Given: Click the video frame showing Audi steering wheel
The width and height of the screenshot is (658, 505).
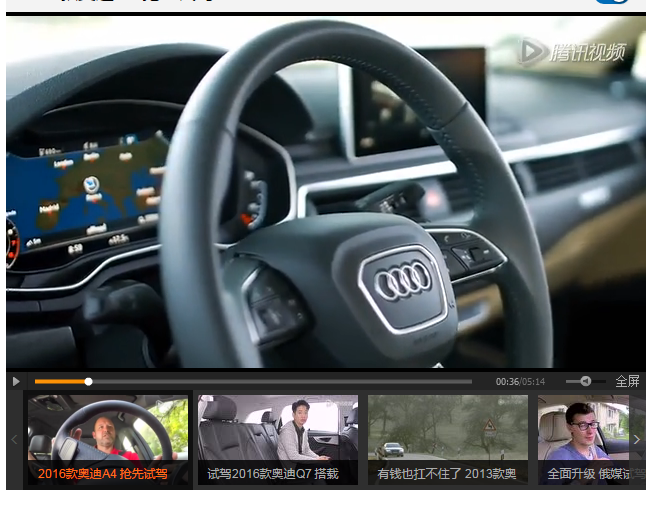Looking at the screenshot, I should tap(326, 192).
